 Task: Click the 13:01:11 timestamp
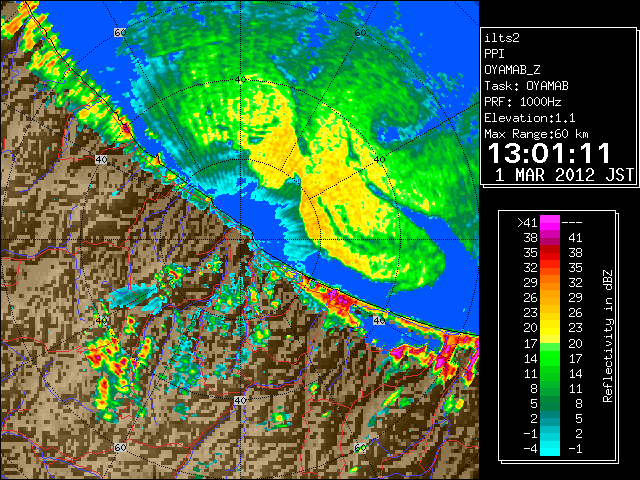[x=549, y=153]
